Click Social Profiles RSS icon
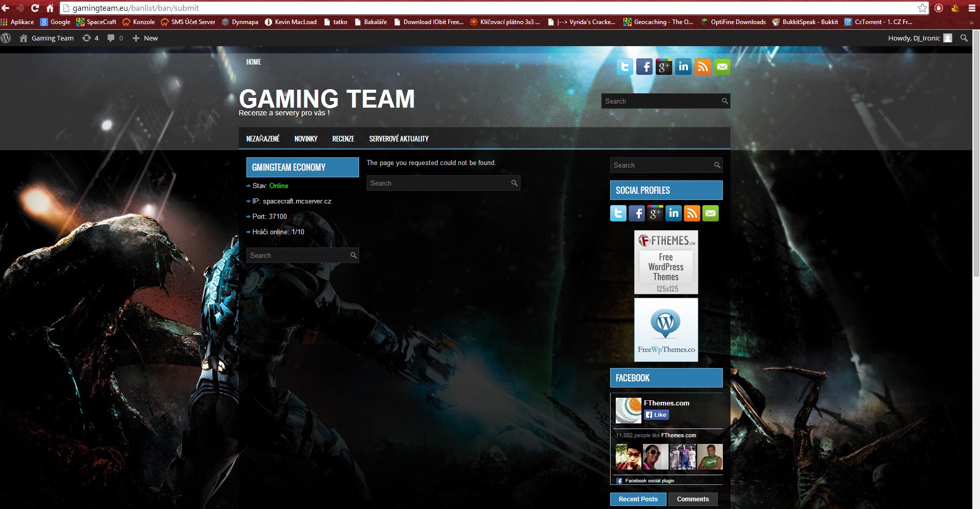 (x=692, y=213)
